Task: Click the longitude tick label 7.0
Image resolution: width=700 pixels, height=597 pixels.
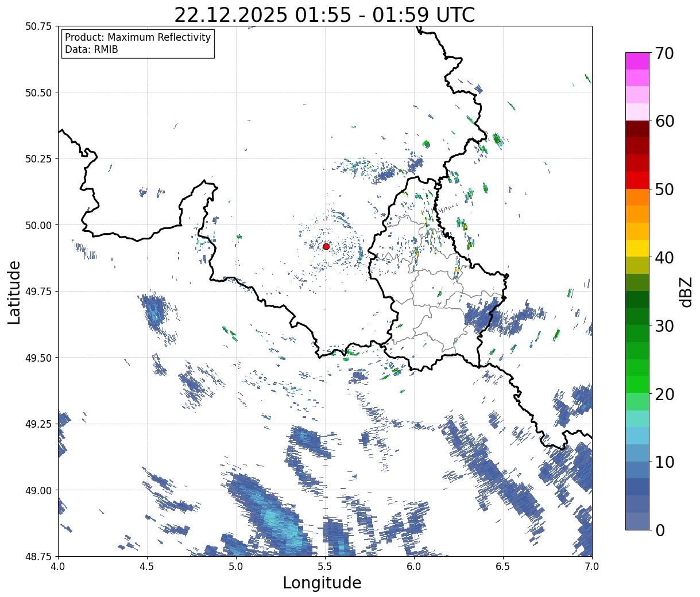Action: pyautogui.click(x=592, y=567)
